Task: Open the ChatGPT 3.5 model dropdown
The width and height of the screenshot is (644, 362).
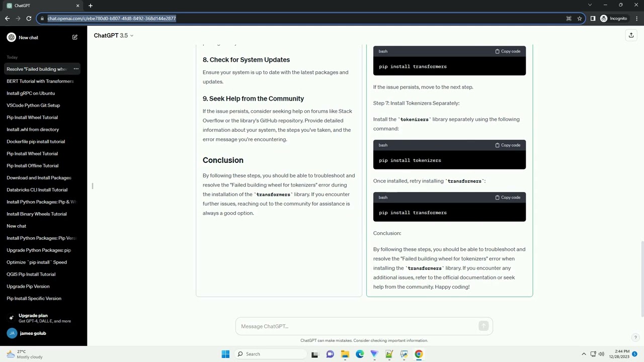Action: click(114, 35)
